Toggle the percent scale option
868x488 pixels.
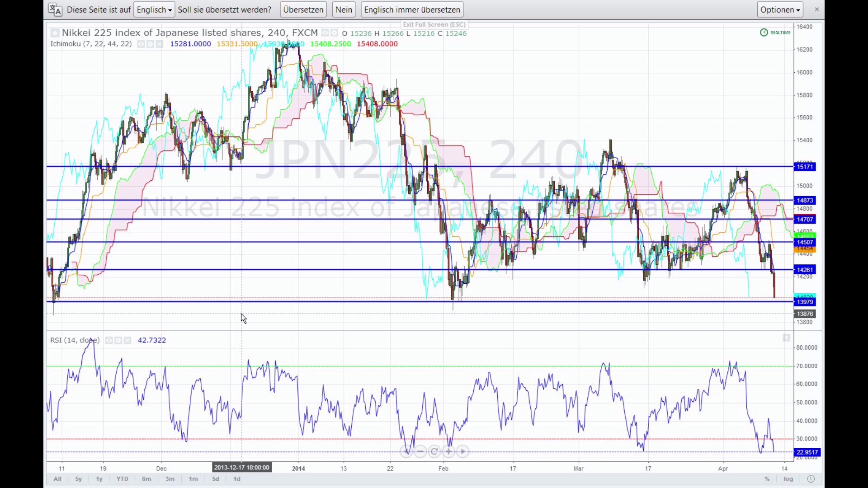coord(767,479)
